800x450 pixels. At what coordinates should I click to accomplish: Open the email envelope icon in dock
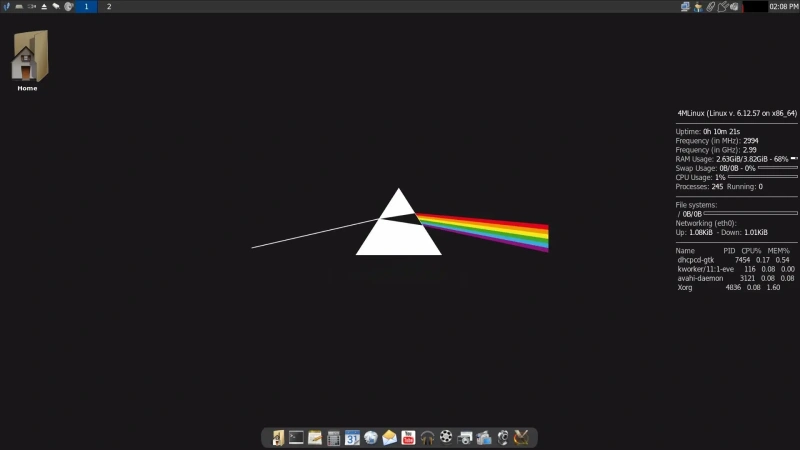coord(390,437)
